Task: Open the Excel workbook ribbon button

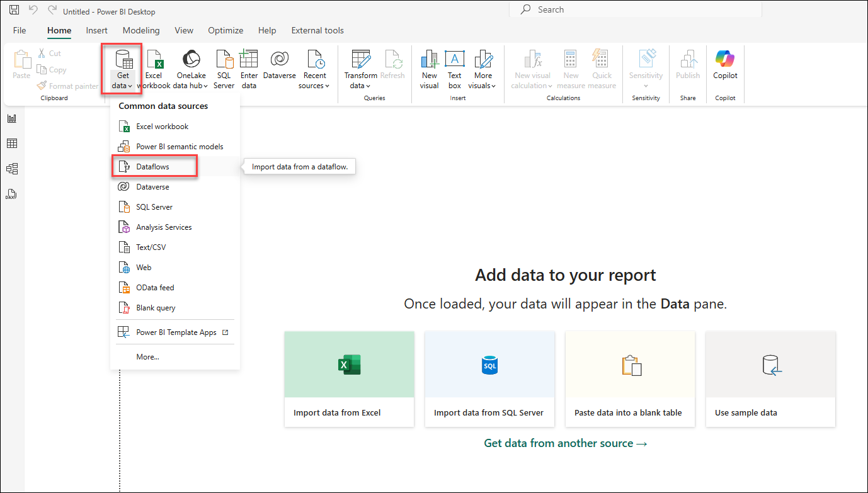Action: click(154, 70)
